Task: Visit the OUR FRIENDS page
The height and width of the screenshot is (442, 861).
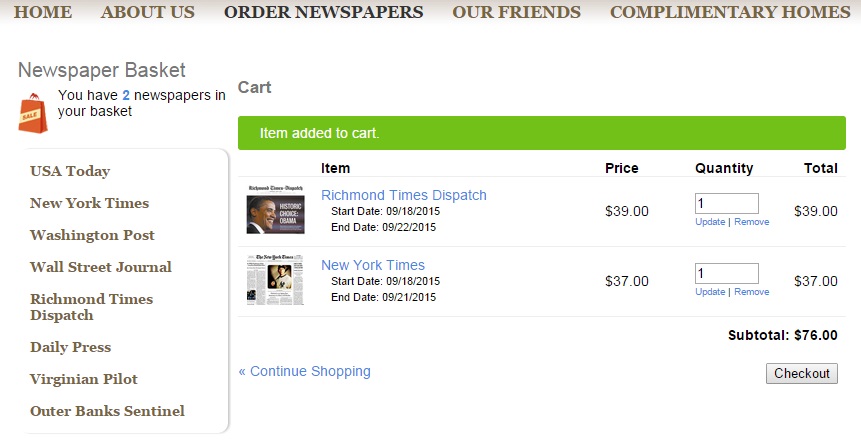Action: coord(516,12)
